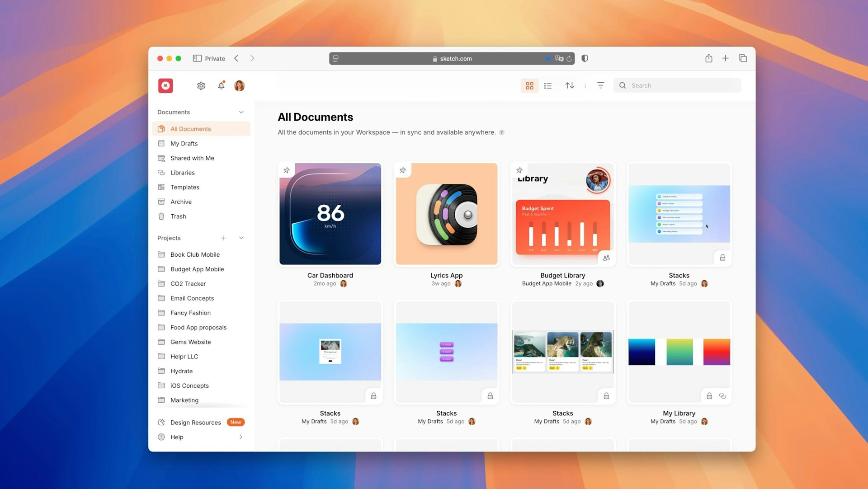Open notifications from the bell icon
The height and width of the screenshot is (489, 868).
[x=221, y=85]
